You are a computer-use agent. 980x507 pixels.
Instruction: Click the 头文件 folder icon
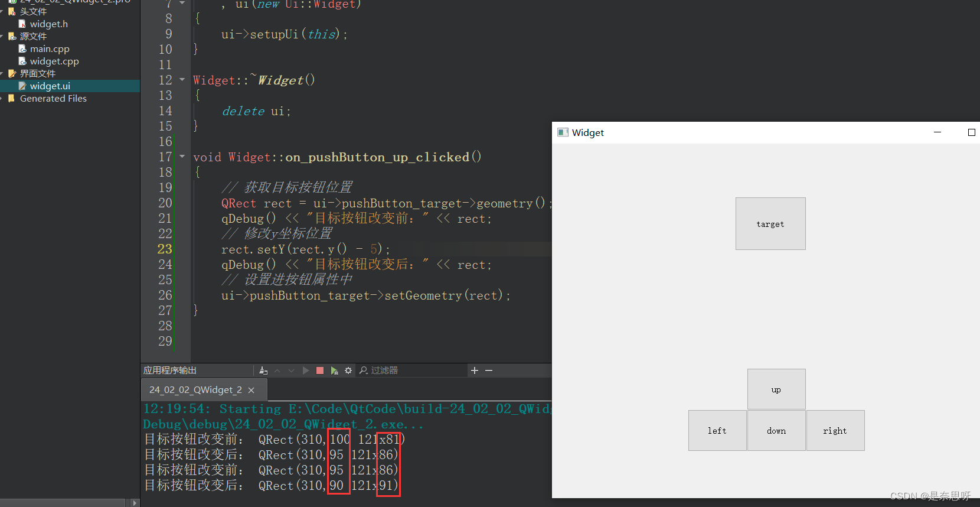pos(12,12)
